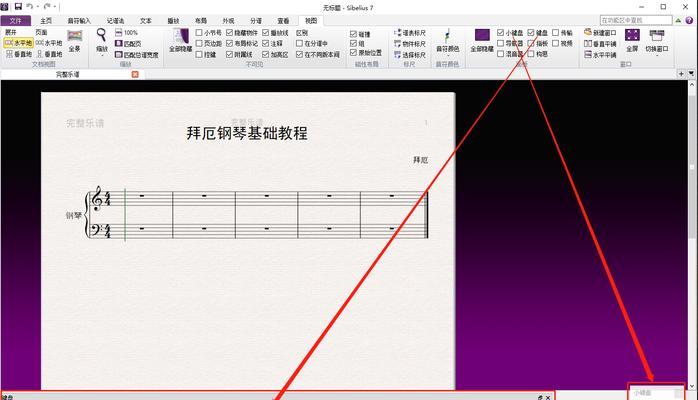Screen dimensions: 698x400
Task: Click the purple Hide All panels swatch
Action: point(482,36)
